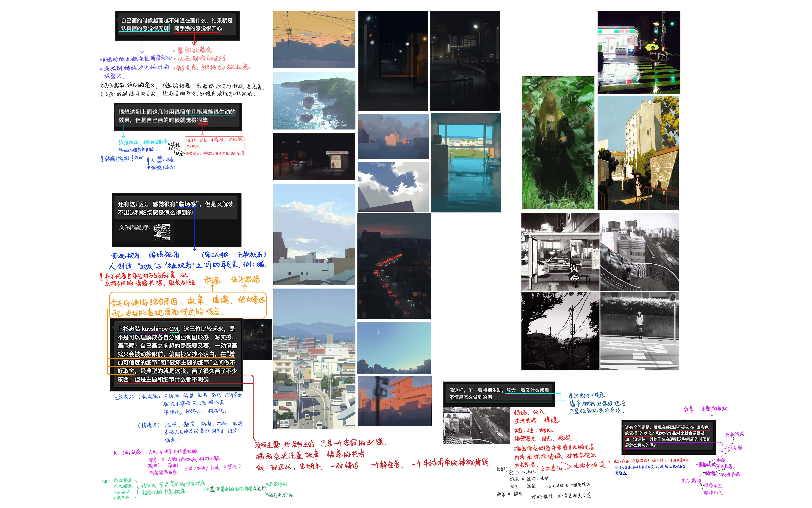Select the black-and-white tree silhouette power lines image
Image resolution: width=812 pixels, height=508 pixels.
click(560, 331)
